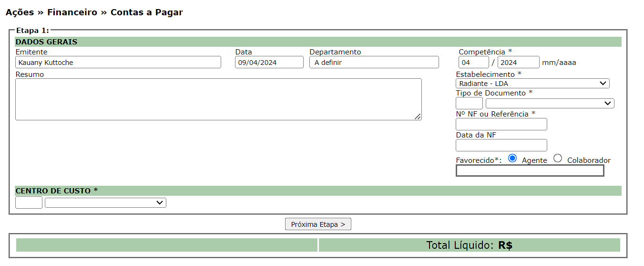Open the Estabelecimento dropdown
644x266 pixels.
coord(532,84)
